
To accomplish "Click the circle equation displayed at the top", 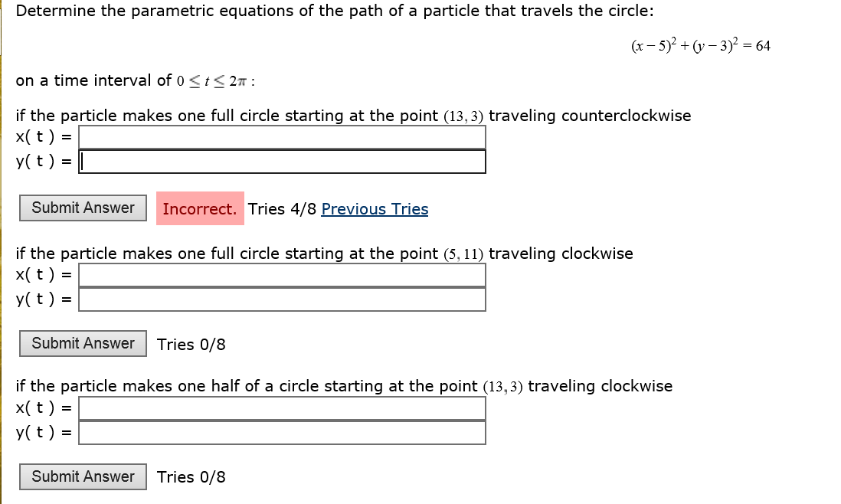I will [699, 46].
